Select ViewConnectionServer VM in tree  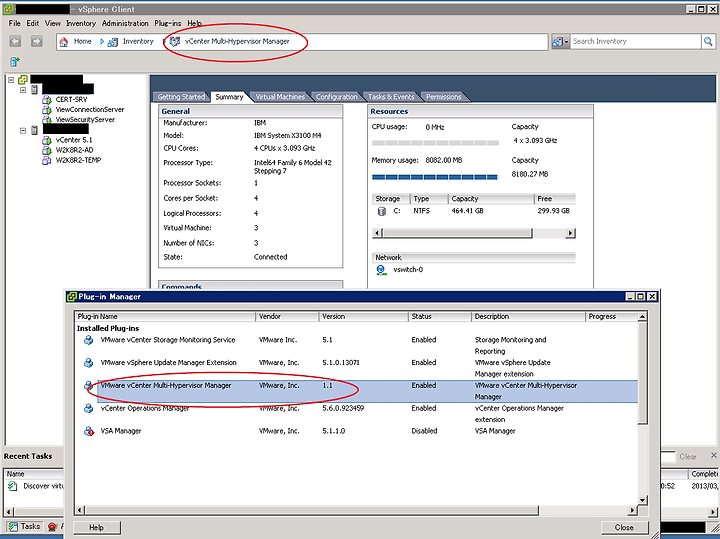[90, 109]
